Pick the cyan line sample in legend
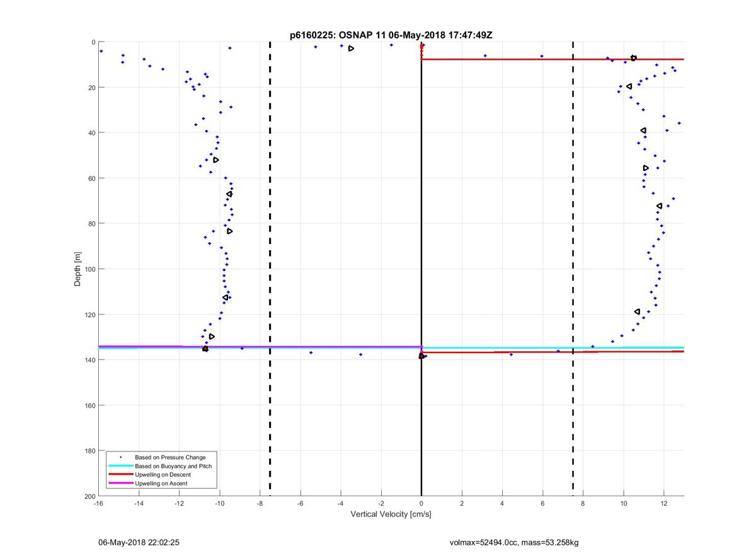 point(120,466)
